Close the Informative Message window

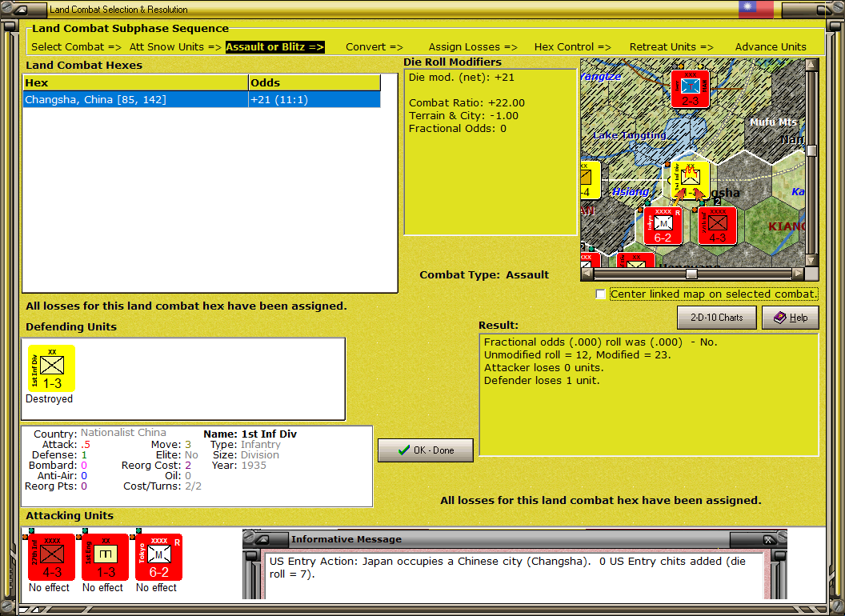[x=769, y=539]
